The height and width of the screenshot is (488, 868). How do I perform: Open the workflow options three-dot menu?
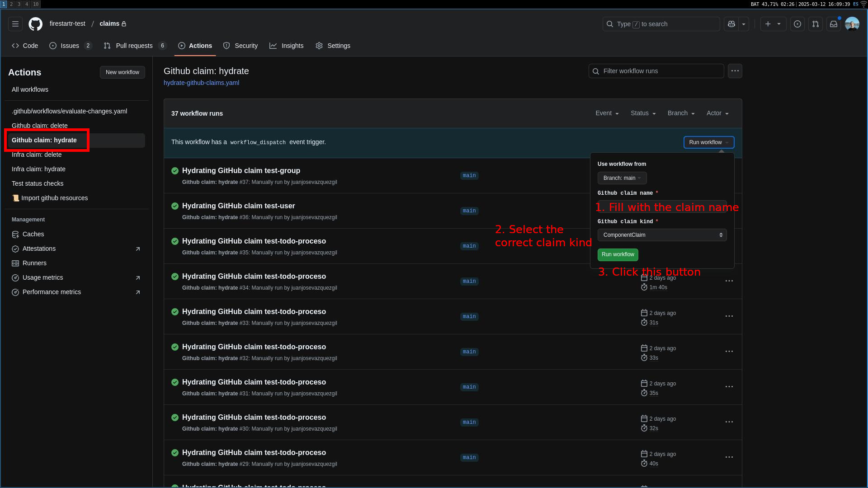pos(735,71)
